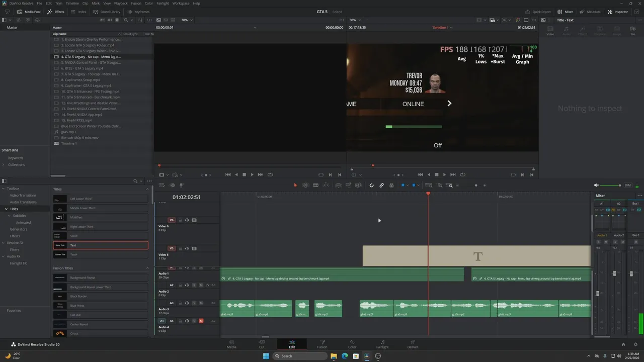Collapse the Titles list section chevron
644x362 pixels.
(147, 189)
